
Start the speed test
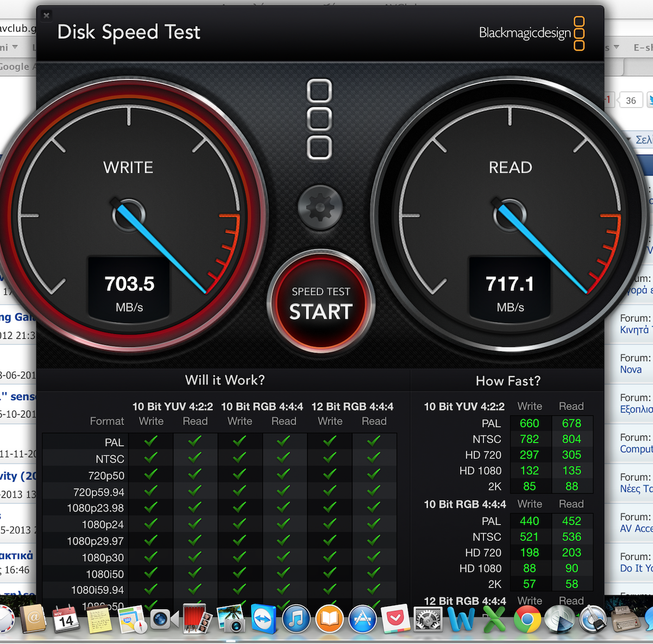click(321, 304)
